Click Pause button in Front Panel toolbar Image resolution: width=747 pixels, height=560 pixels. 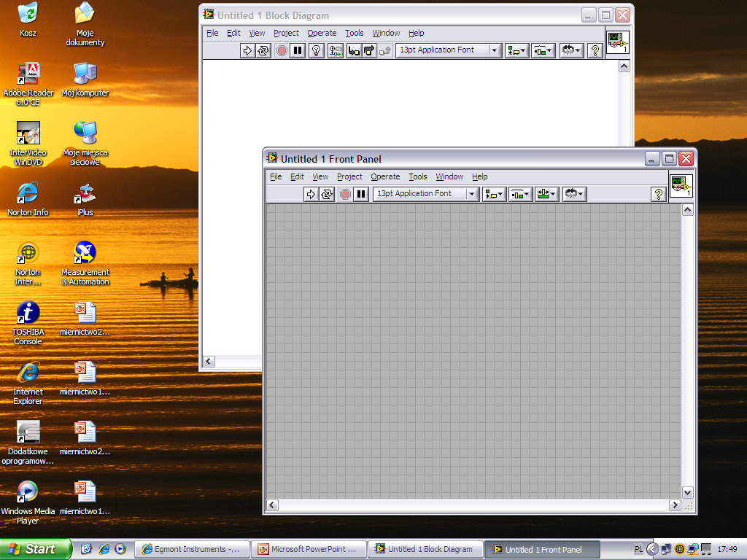361,194
